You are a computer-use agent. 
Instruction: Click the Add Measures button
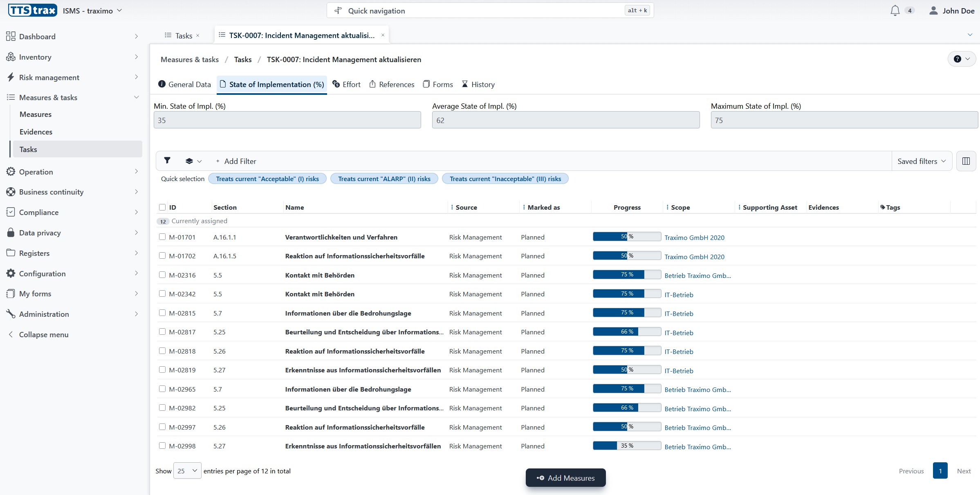565,478
